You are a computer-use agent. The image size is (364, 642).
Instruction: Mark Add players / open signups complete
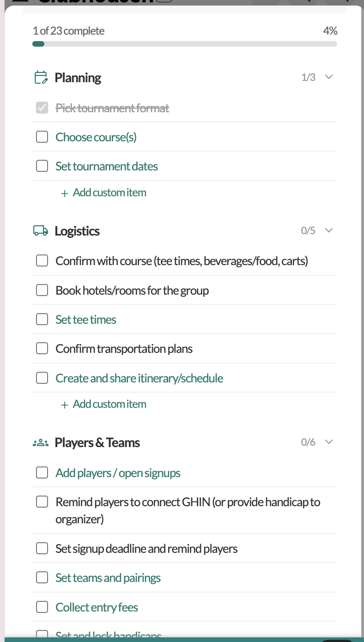42,472
